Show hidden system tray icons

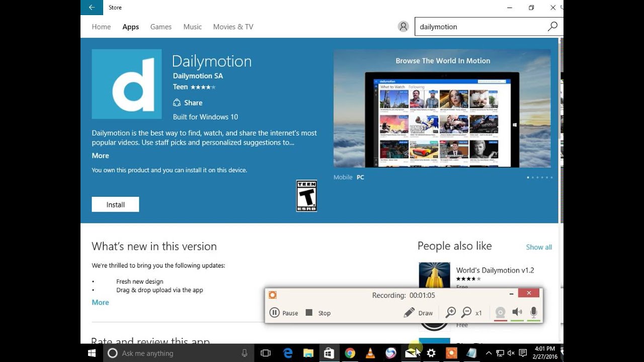click(489, 353)
